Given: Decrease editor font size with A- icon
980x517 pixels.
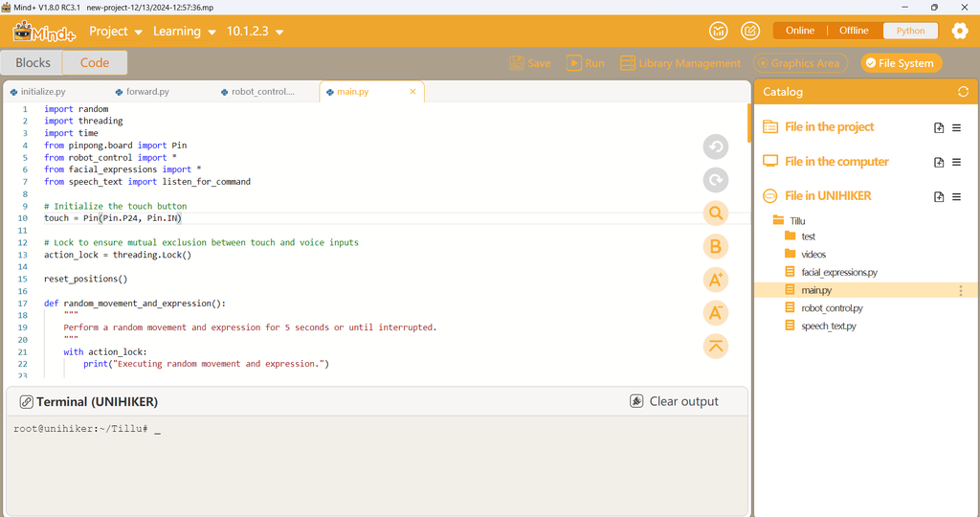Looking at the screenshot, I should (716, 312).
